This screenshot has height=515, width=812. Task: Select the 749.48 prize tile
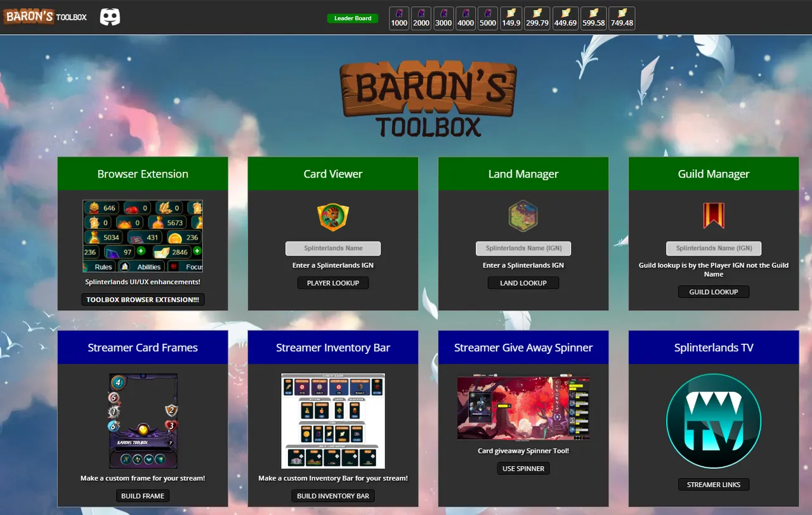pos(622,18)
